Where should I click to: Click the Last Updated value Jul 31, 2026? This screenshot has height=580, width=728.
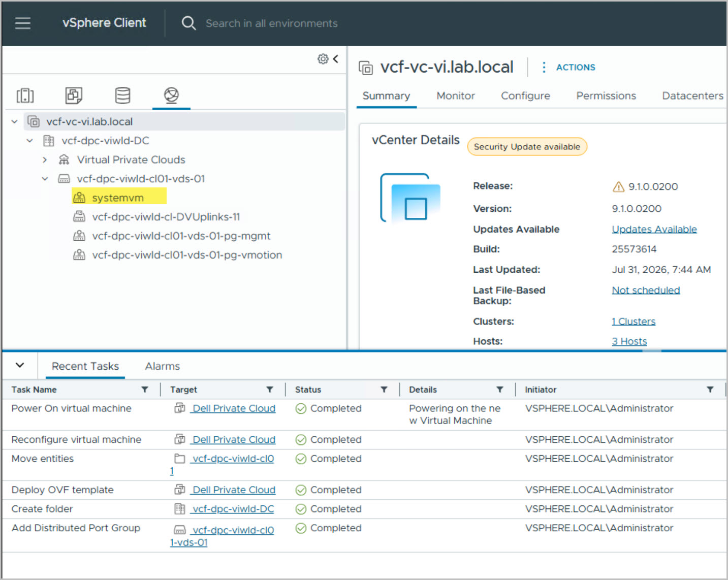point(661,270)
